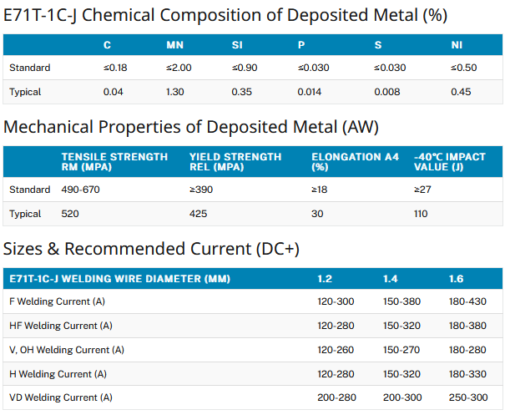Screen dimensions: 510x420
Task: Click the VD welding current 250-300 cell
Action: (467, 397)
